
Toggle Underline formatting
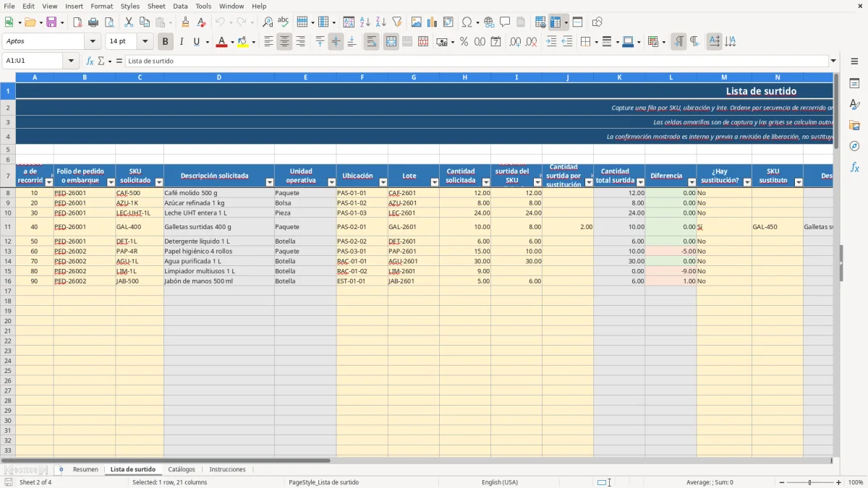[x=197, y=42]
